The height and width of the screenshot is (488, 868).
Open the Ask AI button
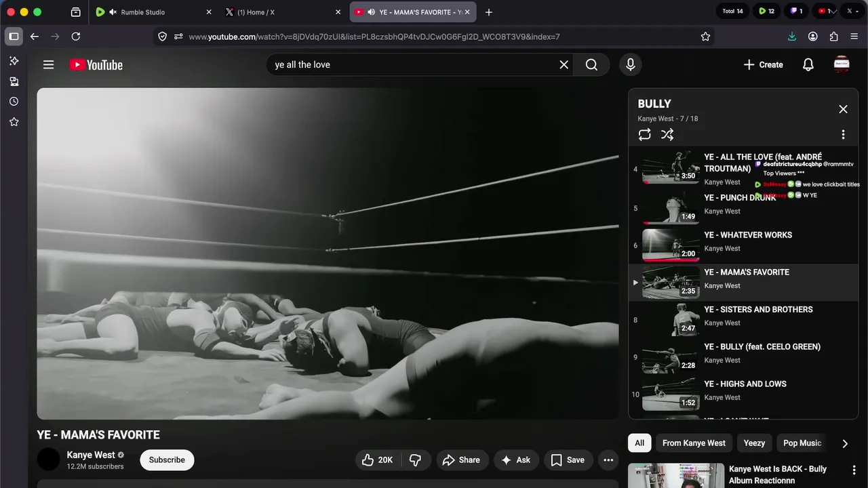pyautogui.click(x=515, y=460)
